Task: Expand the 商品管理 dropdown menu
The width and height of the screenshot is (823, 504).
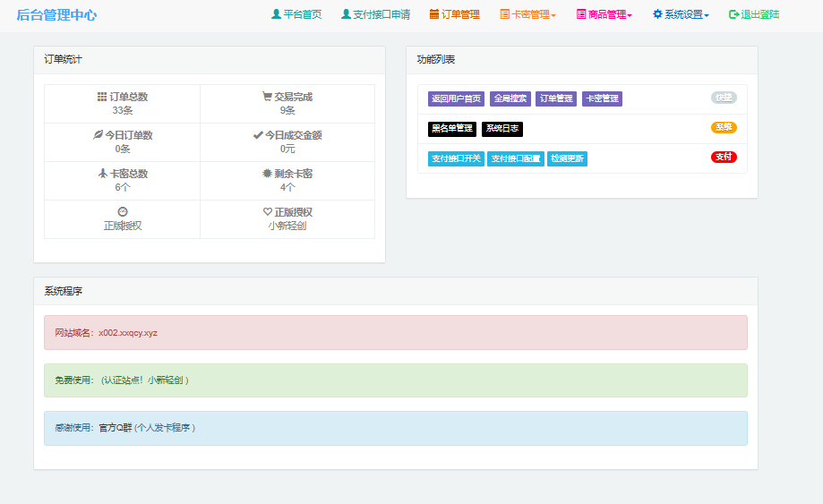Action: (604, 15)
